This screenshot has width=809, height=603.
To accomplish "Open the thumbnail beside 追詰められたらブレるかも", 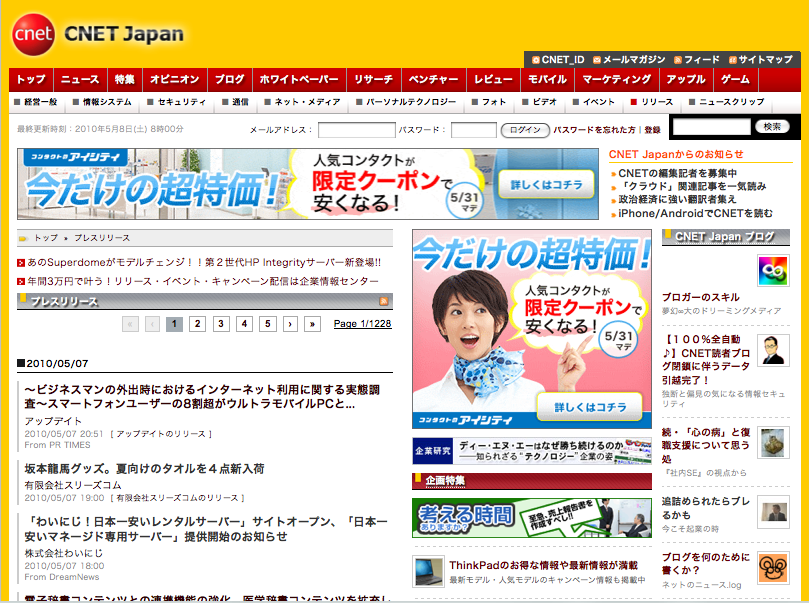I will click(x=773, y=512).
